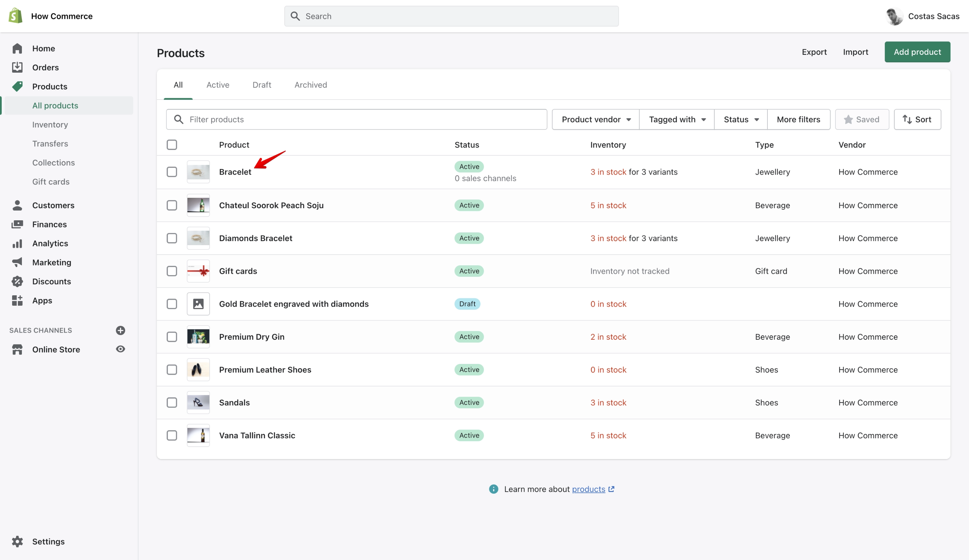Open Chateul Soorok Peach Soju thumbnail
969x560 pixels.
(198, 205)
